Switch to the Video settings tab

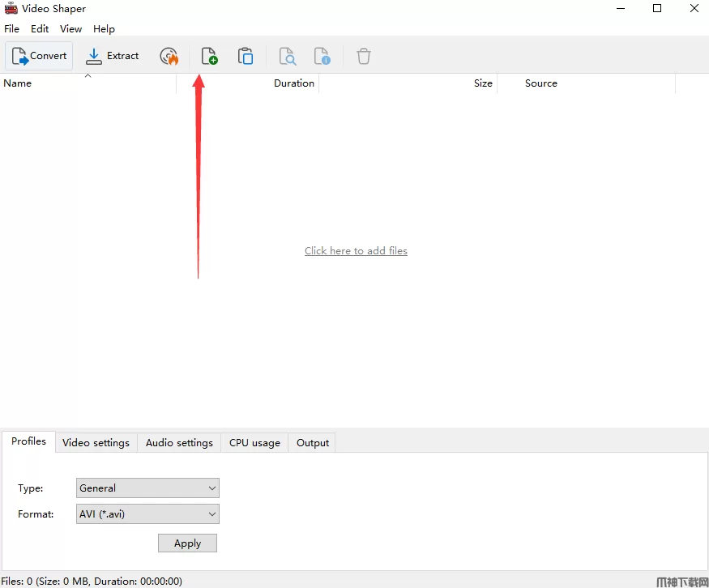click(96, 443)
